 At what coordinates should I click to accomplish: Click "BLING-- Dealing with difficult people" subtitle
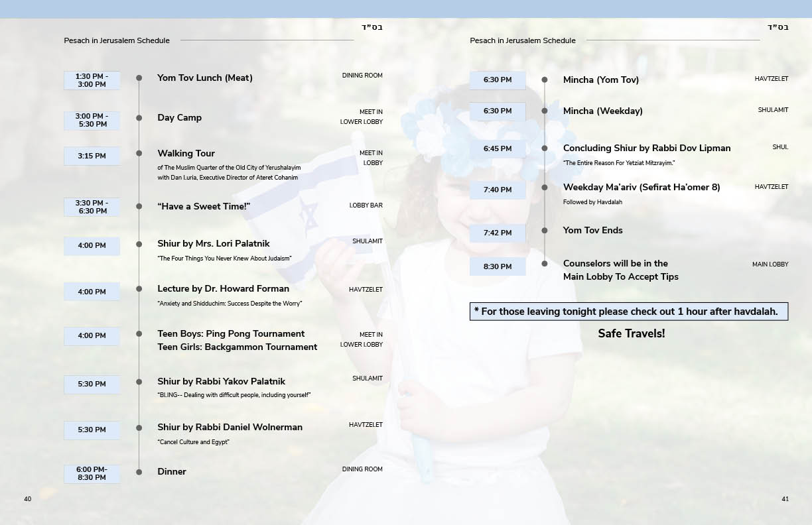pos(234,395)
